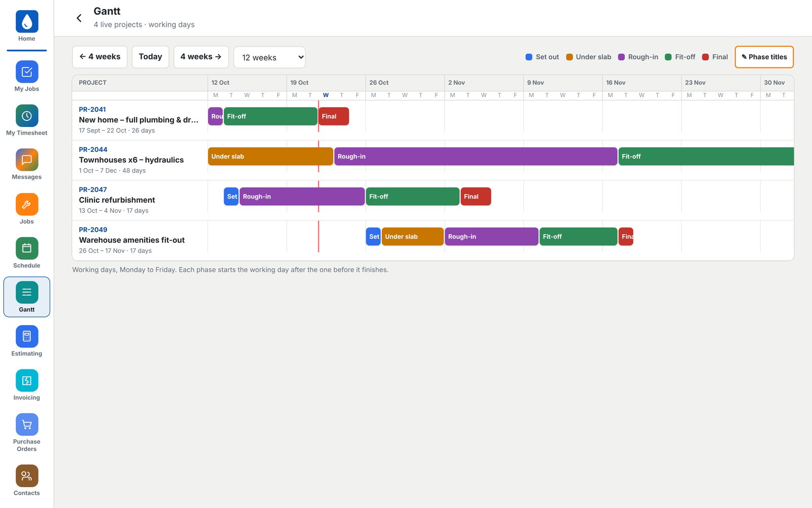Viewport: 812px width, 508px height.
Task: Open My Timesheet clock icon
Action: [x=27, y=116]
